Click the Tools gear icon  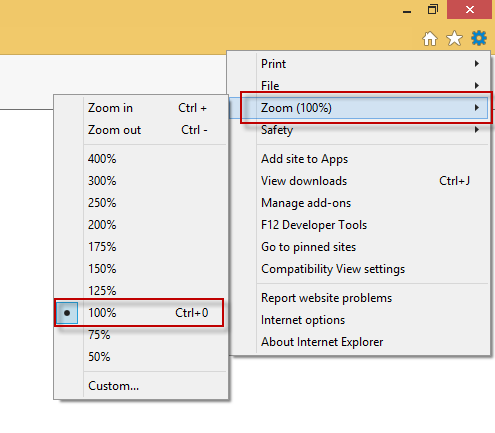479,38
